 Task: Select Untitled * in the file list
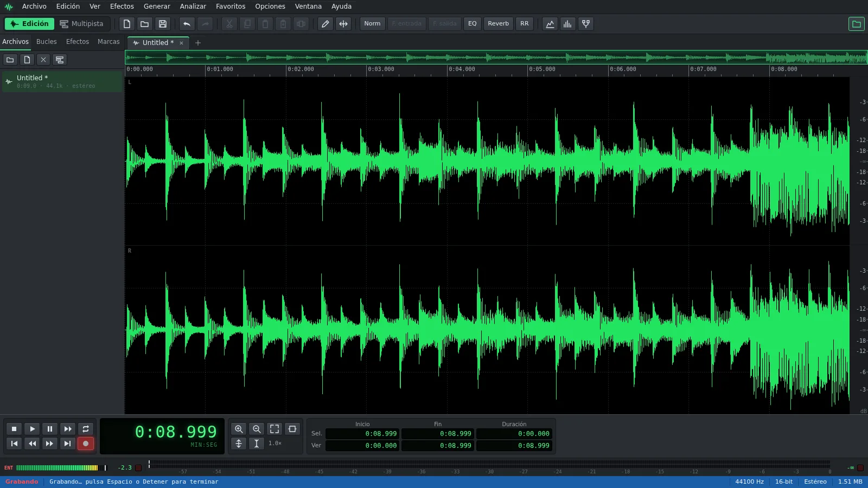[x=62, y=81]
